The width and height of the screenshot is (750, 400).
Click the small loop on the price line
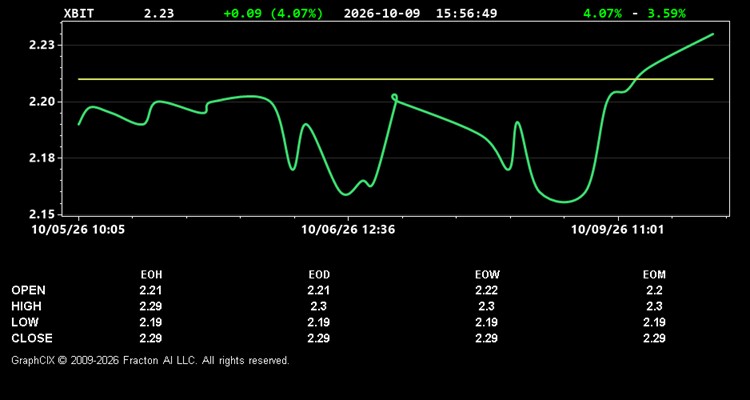tap(394, 97)
